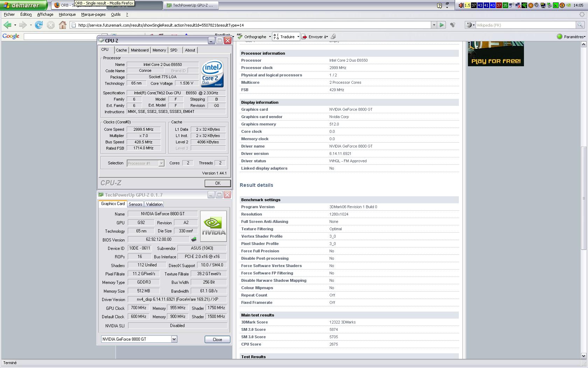The image size is (588, 368).
Task: Click the Envoyer à toolbar button
Action: (x=314, y=36)
